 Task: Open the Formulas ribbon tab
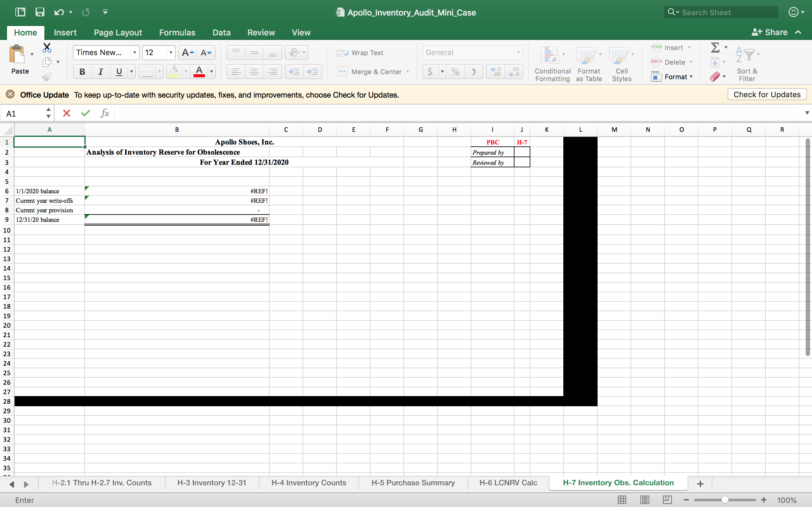pos(177,33)
